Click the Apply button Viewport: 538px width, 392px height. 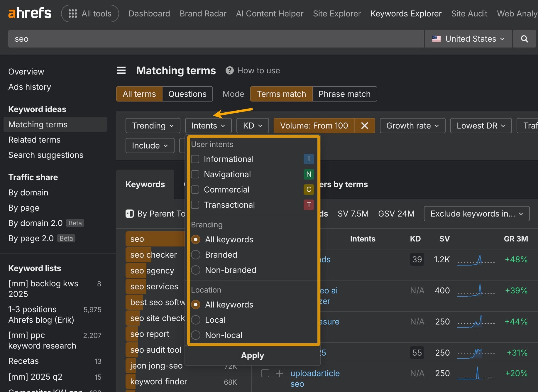[x=252, y=355]
